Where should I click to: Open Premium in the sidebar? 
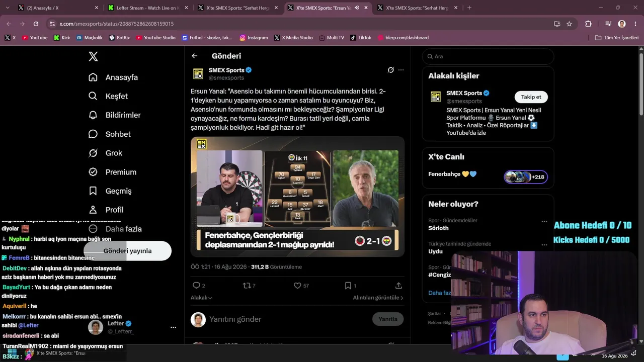[112, 172]
